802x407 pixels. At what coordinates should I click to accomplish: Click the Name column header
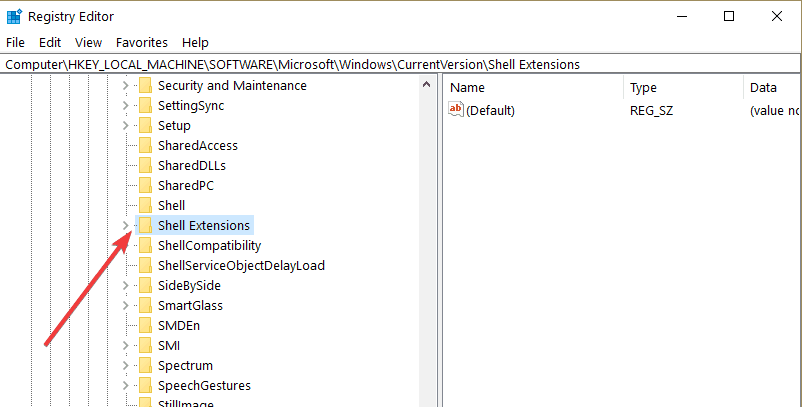pos(533,87)
